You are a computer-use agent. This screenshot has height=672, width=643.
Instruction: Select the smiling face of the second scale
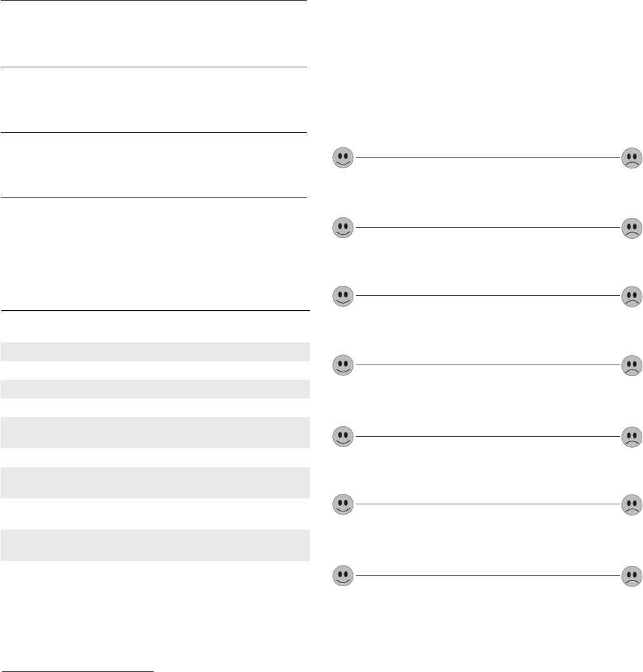[x=344, y=227]
